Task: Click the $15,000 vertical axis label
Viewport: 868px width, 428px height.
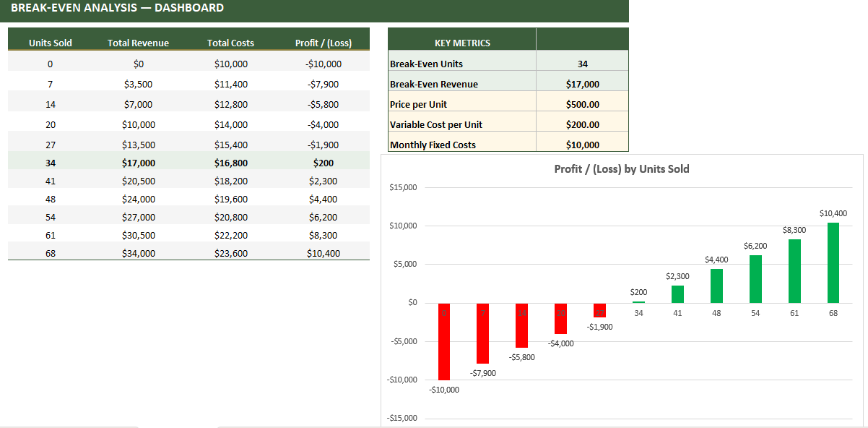Action: (x=404, y=187)
